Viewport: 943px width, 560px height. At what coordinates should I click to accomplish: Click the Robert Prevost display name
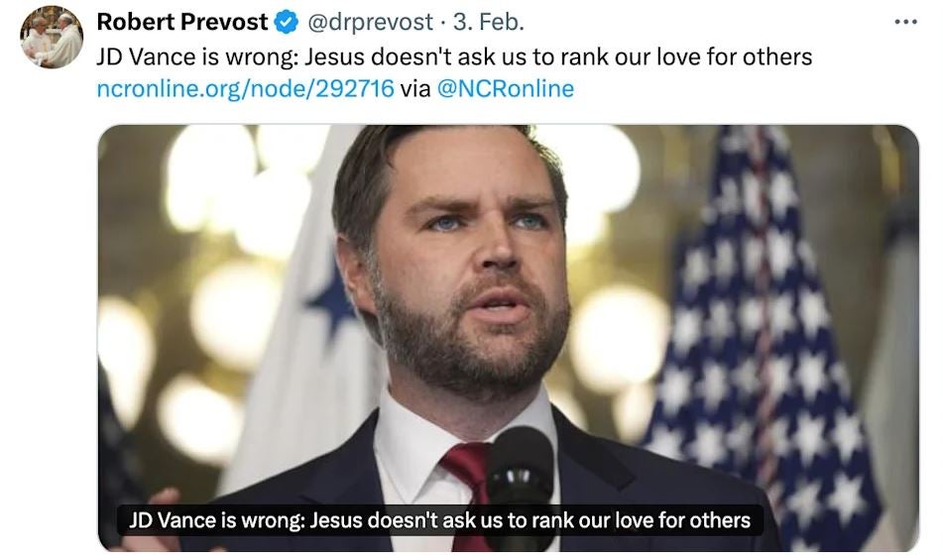pos(181,22)
